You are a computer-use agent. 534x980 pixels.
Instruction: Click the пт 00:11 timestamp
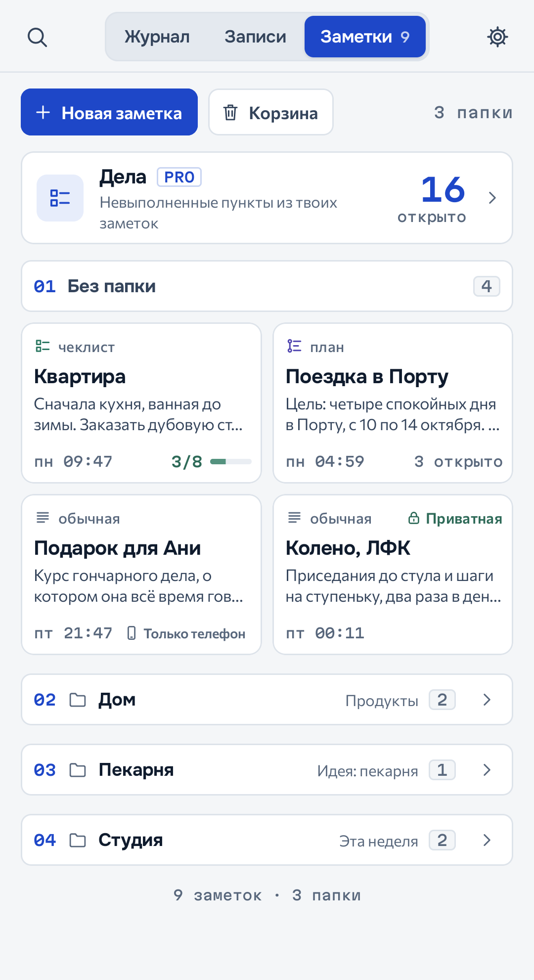click(325, 633)
